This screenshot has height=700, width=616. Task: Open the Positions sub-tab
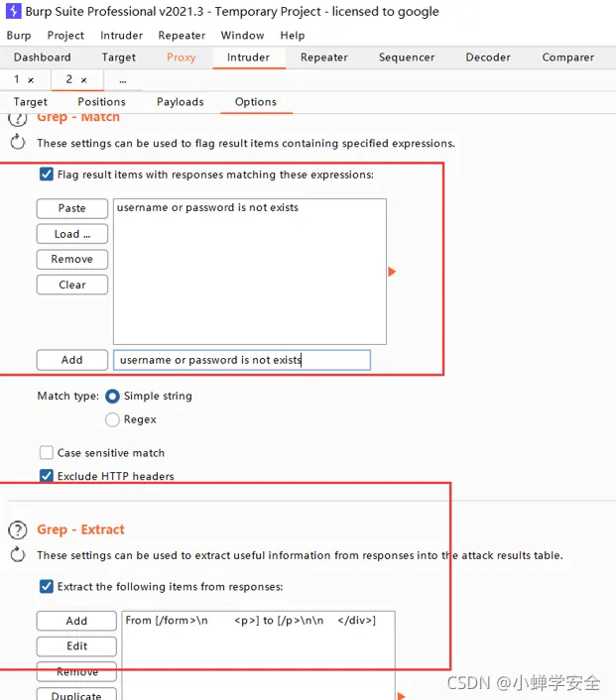[x=102, y=102]
